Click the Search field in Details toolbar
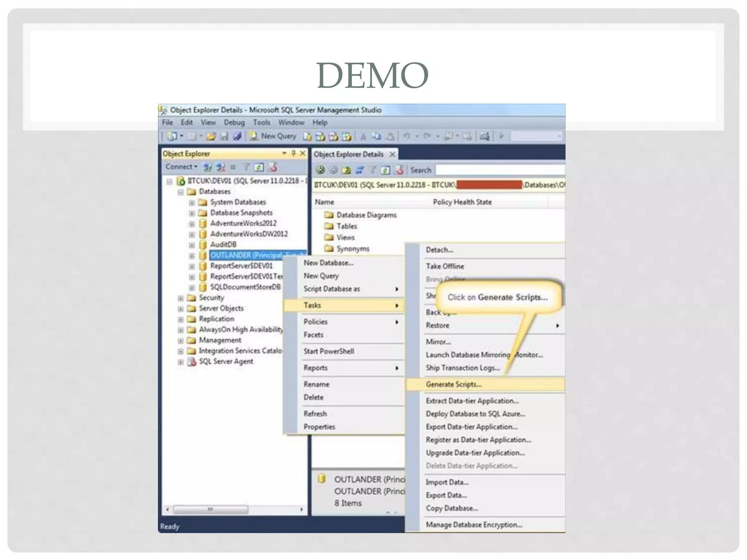The image size is (747, 560). [x=500, y=170]
